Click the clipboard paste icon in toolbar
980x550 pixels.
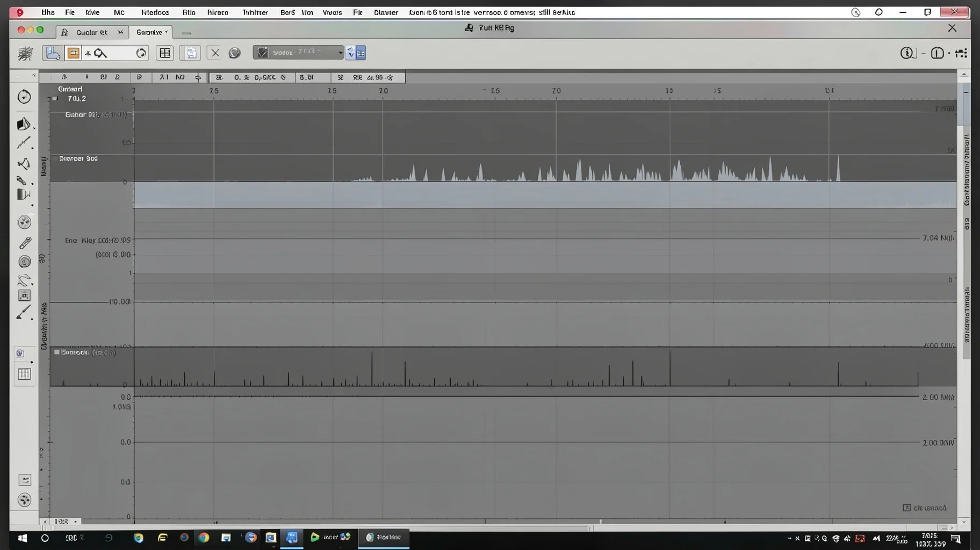[x=191, y=53]
